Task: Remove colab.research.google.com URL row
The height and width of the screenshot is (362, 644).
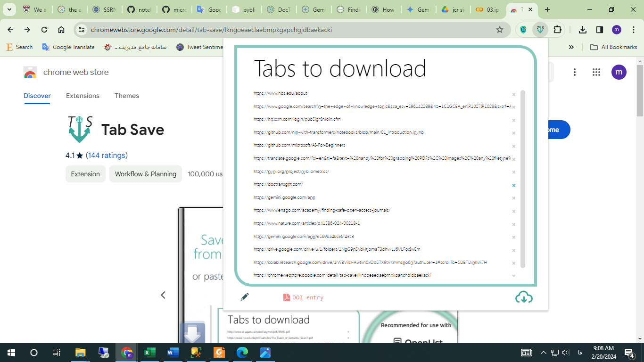Action: [x=514, y=263]
